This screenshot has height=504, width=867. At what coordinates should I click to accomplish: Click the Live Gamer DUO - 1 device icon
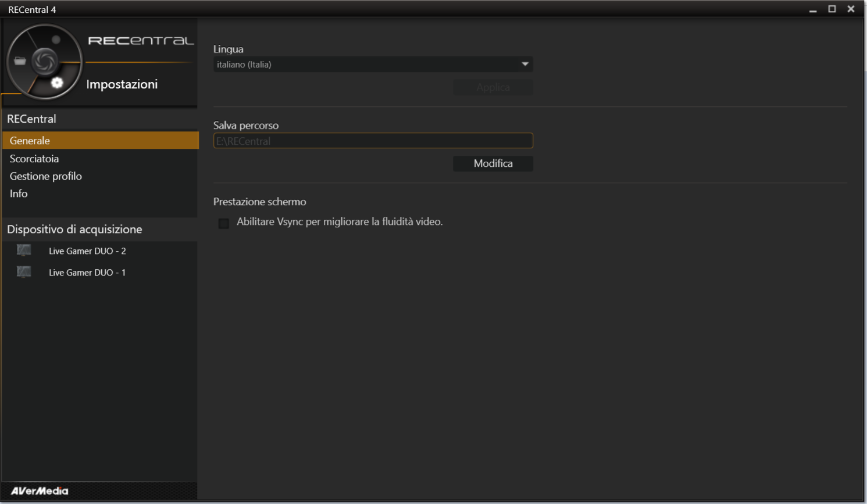(x=24, y=272)
